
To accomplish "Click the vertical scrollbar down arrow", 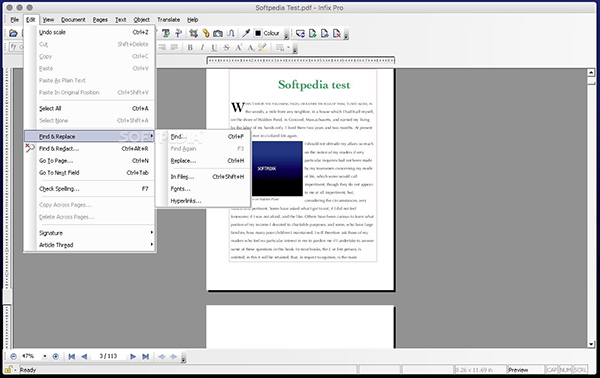I will (x=591, y=344).
